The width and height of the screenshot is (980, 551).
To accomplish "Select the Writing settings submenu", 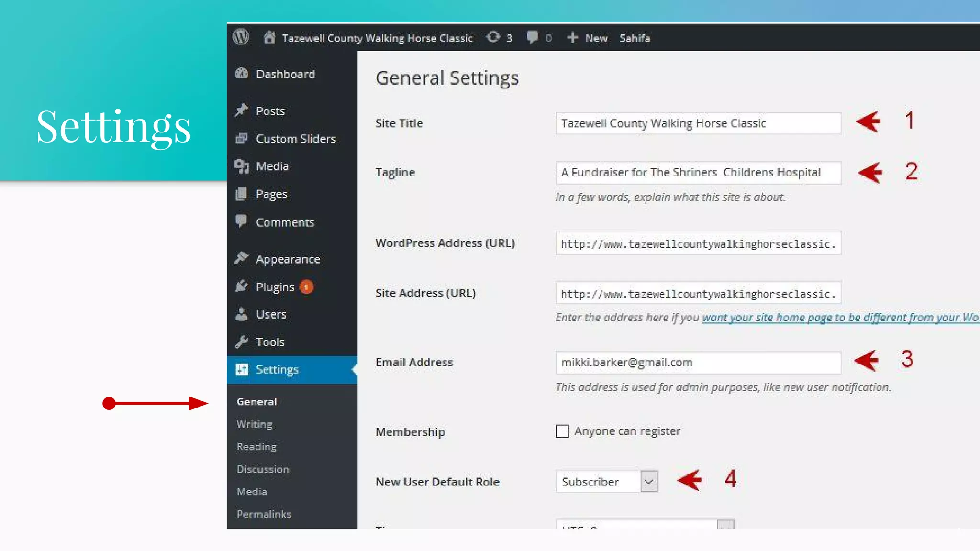I will tap(254, 424).
